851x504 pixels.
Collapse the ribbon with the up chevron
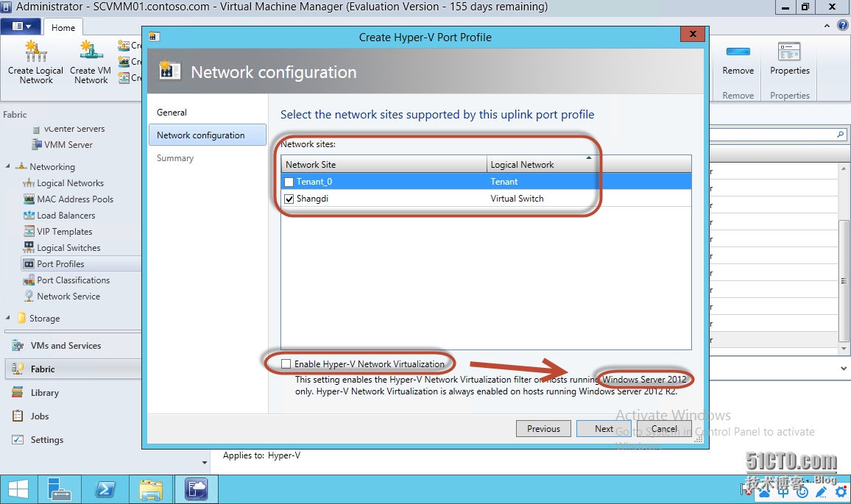click(x=827, y=26)
